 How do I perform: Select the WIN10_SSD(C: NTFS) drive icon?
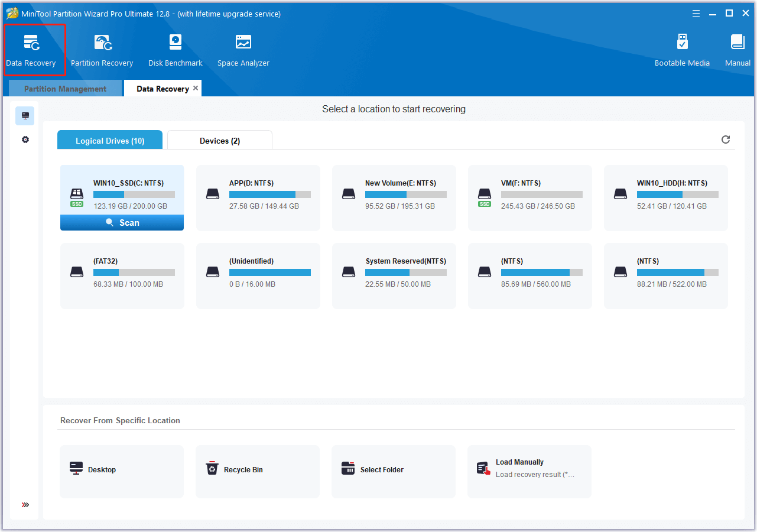[77, 193]
